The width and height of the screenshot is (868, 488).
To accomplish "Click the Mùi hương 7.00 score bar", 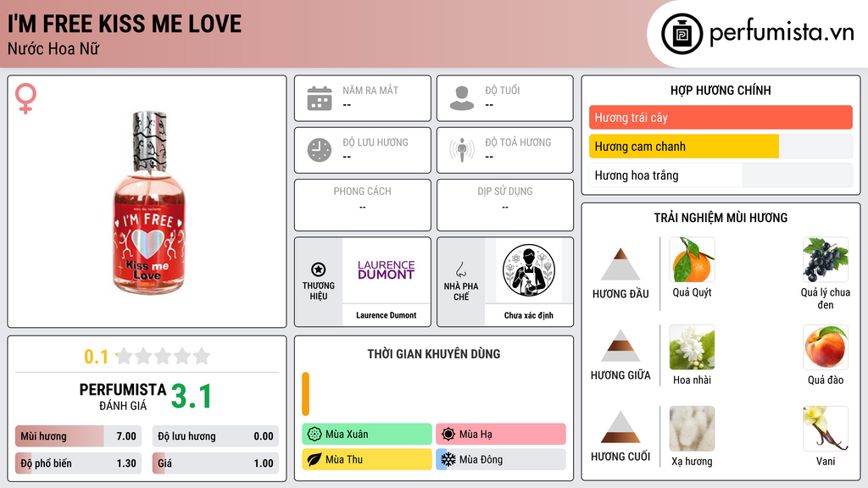I will click(78, 436).
